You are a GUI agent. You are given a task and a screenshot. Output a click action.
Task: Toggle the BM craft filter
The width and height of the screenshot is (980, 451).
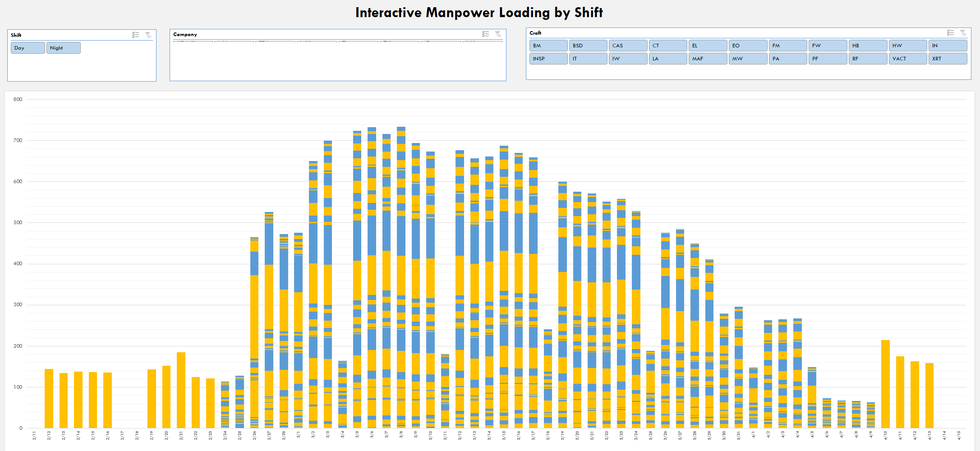click(x=548, y=46)
